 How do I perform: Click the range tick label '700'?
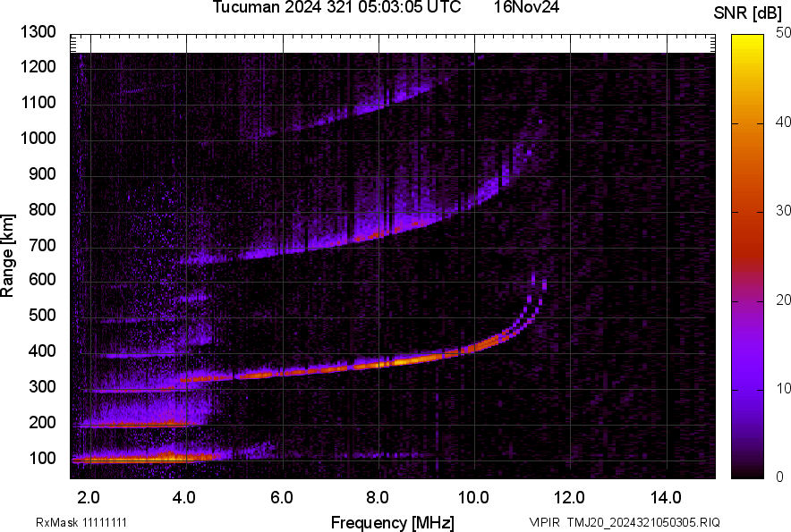(x=42, y=245)
